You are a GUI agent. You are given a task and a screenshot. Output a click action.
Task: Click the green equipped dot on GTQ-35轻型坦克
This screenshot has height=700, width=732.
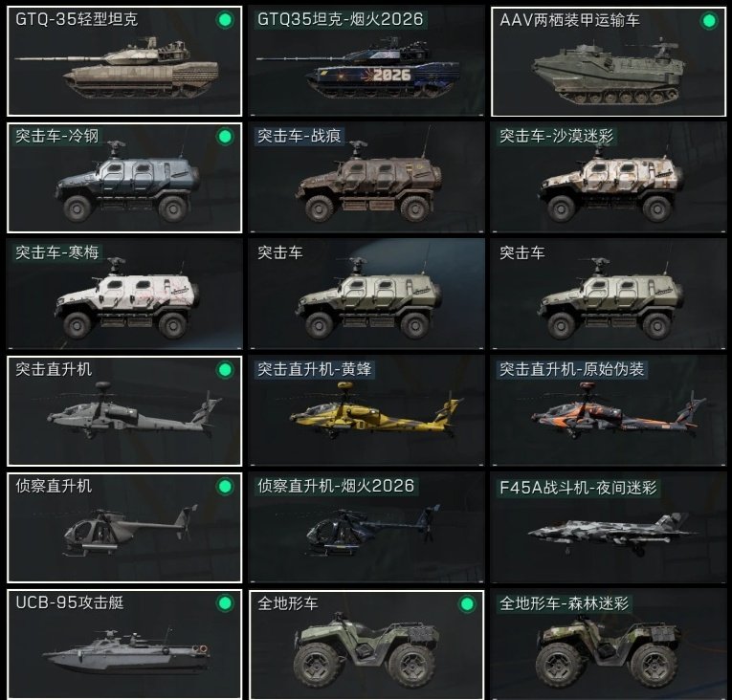pos(225,20)
